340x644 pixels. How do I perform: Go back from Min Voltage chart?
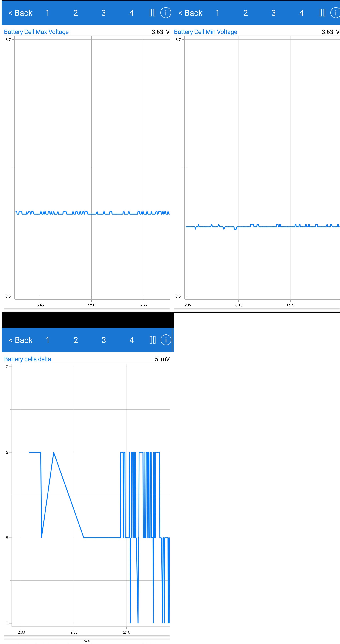pos(190,13)
